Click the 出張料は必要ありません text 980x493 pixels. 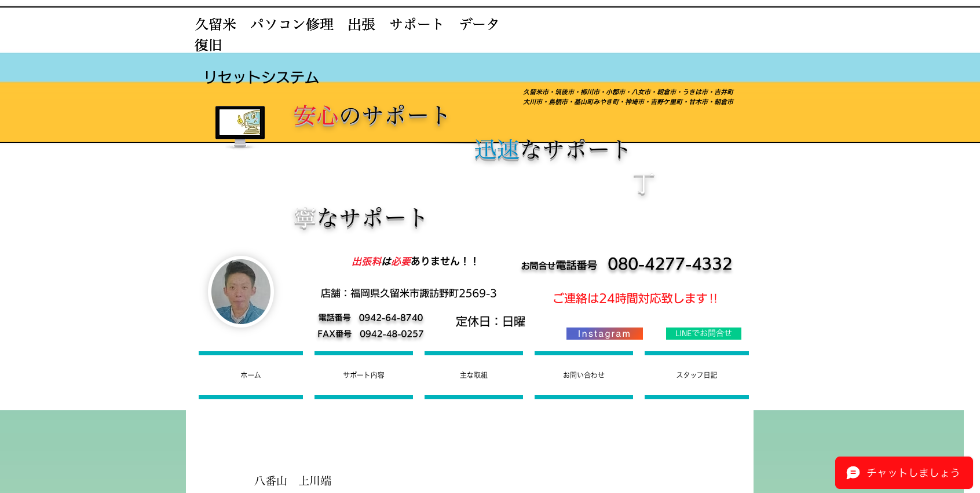point(415,261)
